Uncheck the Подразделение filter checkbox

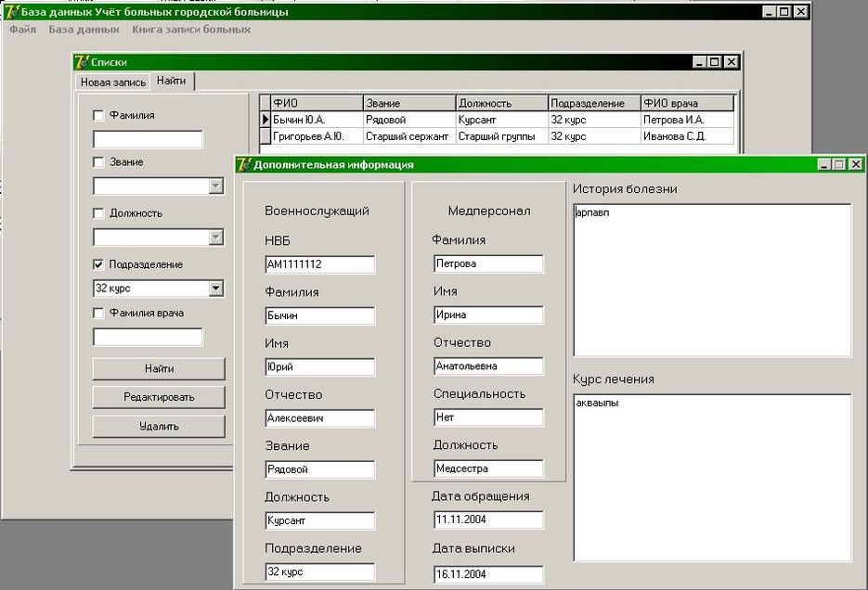click(x=98, y=264)
